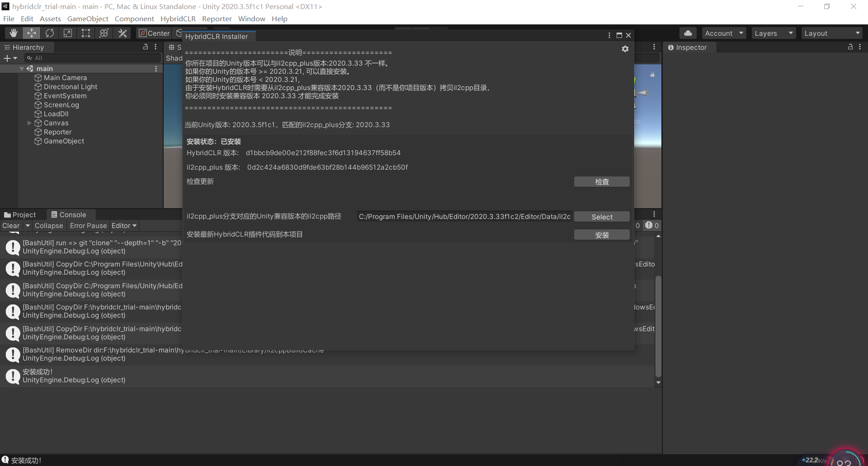Select the Scale tool
The width and height of the screenshot is (868, 466).
point(68,33)
